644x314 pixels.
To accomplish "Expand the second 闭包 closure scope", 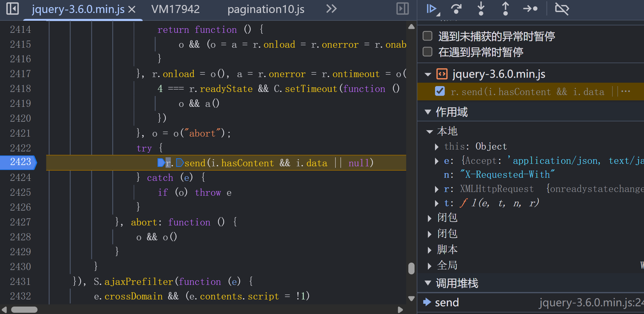I will pyautogui.click(x=429, y=234).
